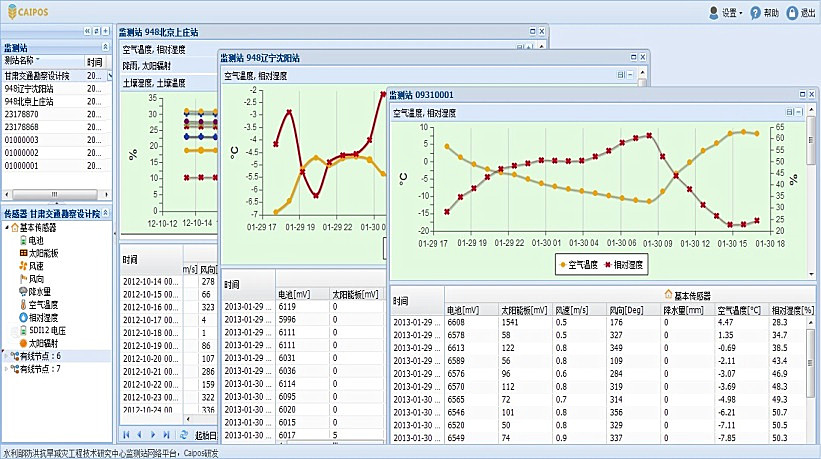Select the 太阳能板 solar panel icon
Screen dimensions: 821x459
24,253
